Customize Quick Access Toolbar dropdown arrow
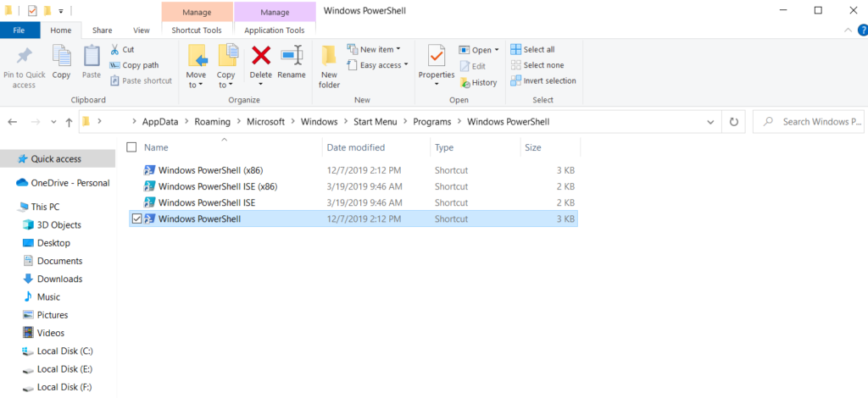The width and height of the screenshot is (868, 398). click(60, 10)
